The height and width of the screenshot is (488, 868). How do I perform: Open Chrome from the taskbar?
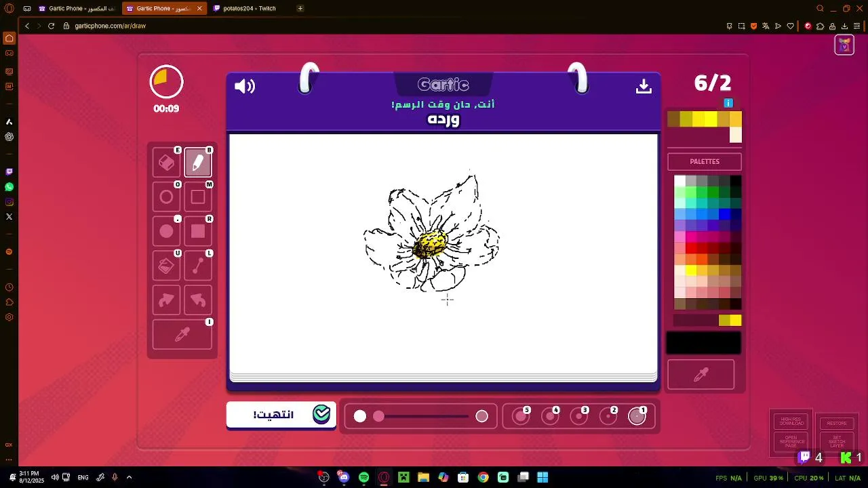point(483,477)
